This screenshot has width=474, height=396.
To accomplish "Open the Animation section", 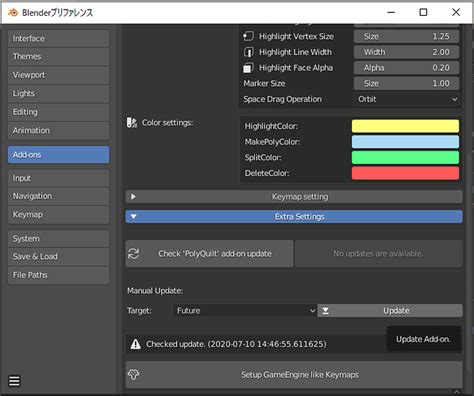I will pos(58,130).
